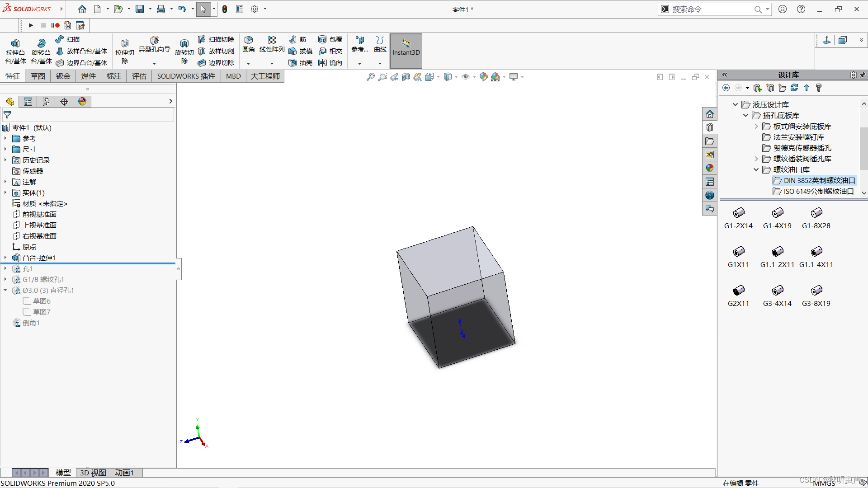The image size is (868, 488).
Task: Toggle macro record button
Action: (55, 25)
